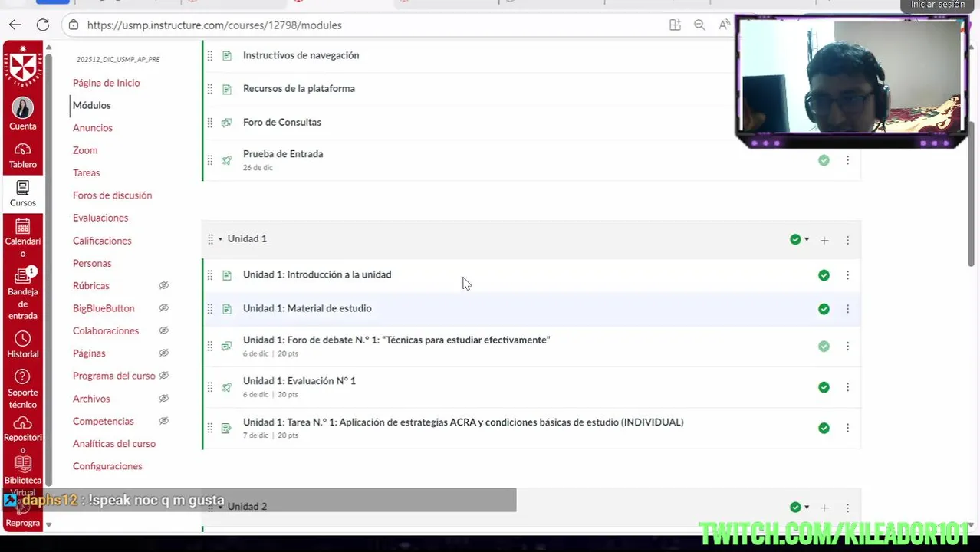This screenshot has width=980, height=552.
Task: Open Unidad 1 module publish dropdown
Action: point(800,240)
